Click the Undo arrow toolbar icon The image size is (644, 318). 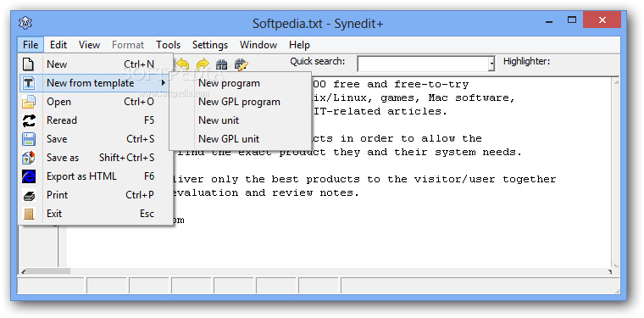click(x=183, y=64)
